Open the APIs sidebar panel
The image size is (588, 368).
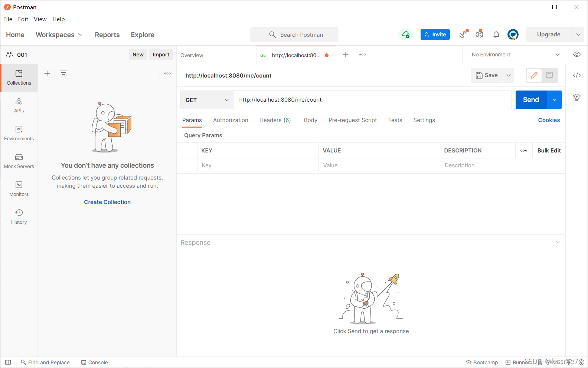click(19, 106)
